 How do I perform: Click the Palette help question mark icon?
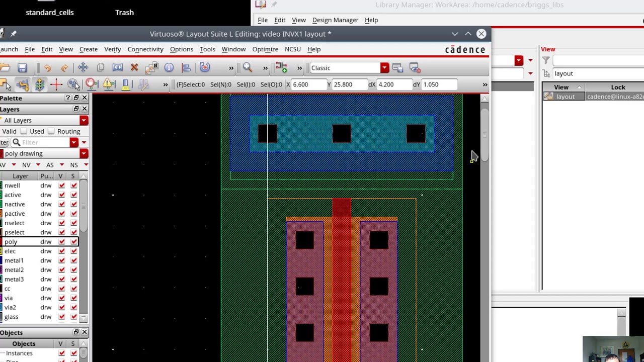67,98
